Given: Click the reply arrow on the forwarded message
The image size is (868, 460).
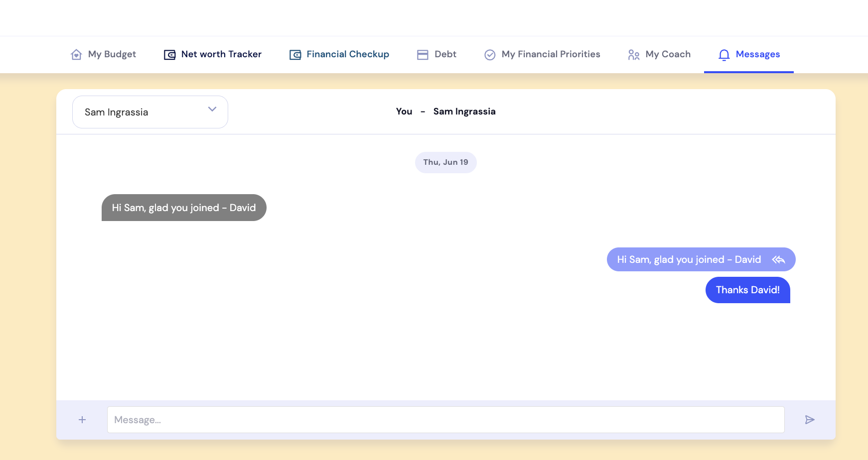Looking at the screenshot, I should (x=778, y=259).
